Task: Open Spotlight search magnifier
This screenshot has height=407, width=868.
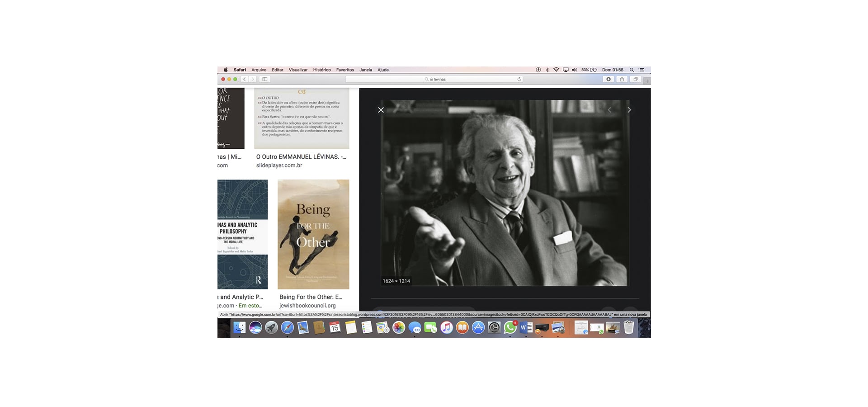Action: pyautogui.click(x=632, y=70)
